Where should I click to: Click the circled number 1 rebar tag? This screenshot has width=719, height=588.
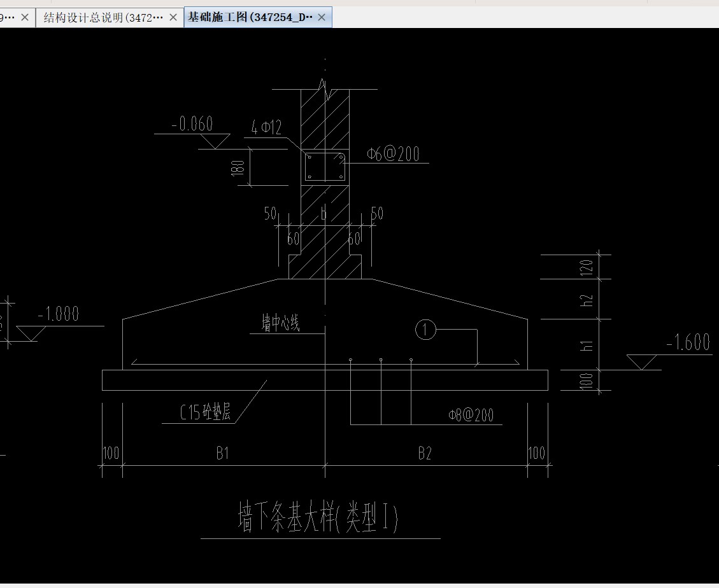pyautogui.click(x=425, y=330)
